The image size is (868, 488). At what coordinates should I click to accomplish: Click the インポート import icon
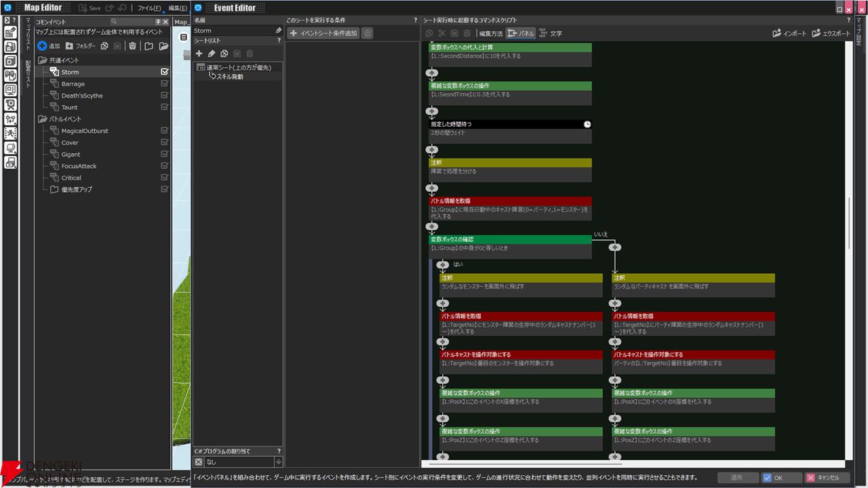coord(777,33)
